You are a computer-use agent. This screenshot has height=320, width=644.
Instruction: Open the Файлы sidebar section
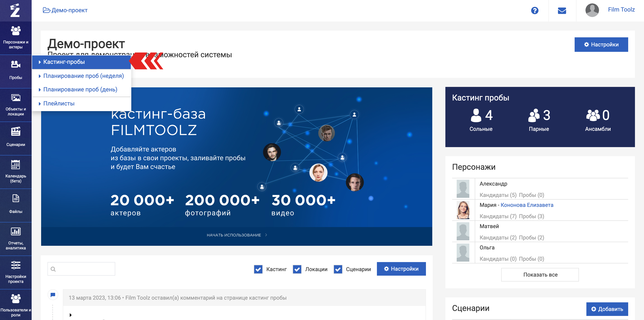16,205
